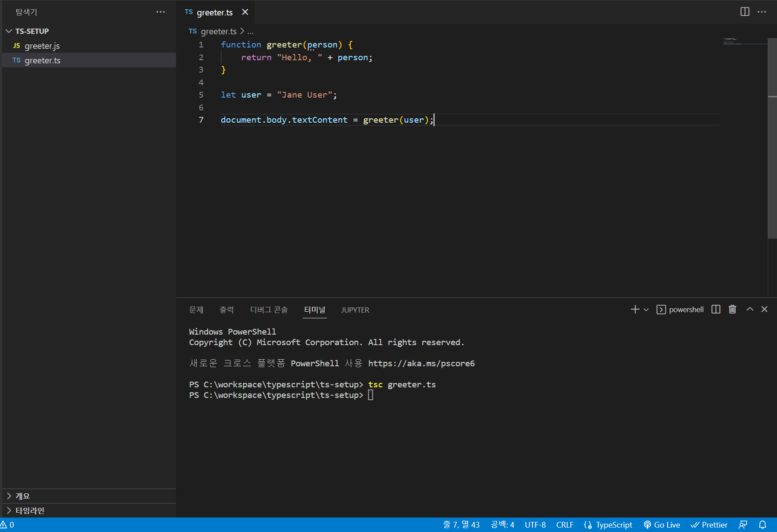This screenshot has width=777, height=532.
Task: Click the editor vertical scrollbar
Action: pyautogui.click(x=772, y=138)
